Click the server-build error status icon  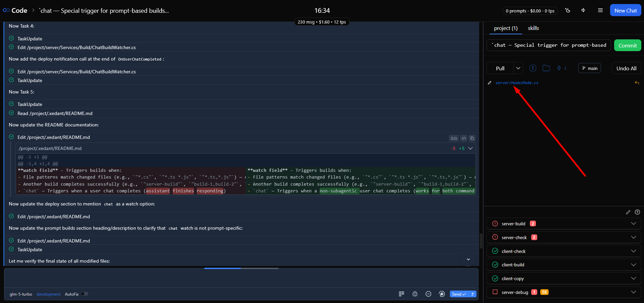click(x=495, y=224)
